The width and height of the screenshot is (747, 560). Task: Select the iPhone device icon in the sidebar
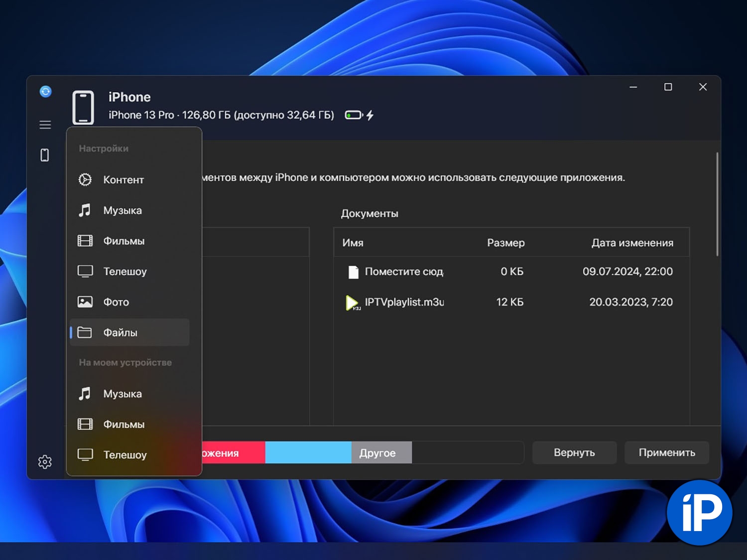point(45,155)
